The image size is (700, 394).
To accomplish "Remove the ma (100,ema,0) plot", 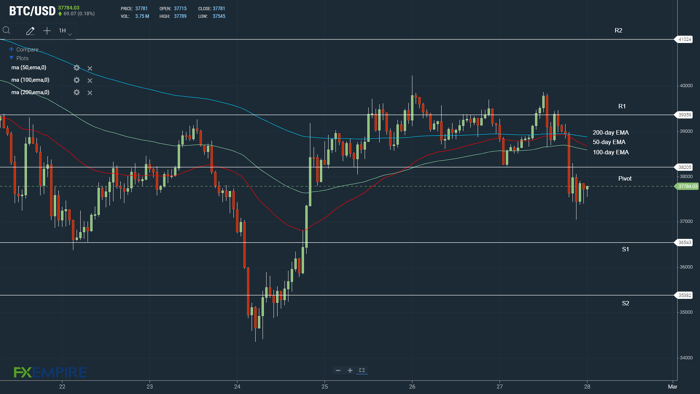I will 90,81.
